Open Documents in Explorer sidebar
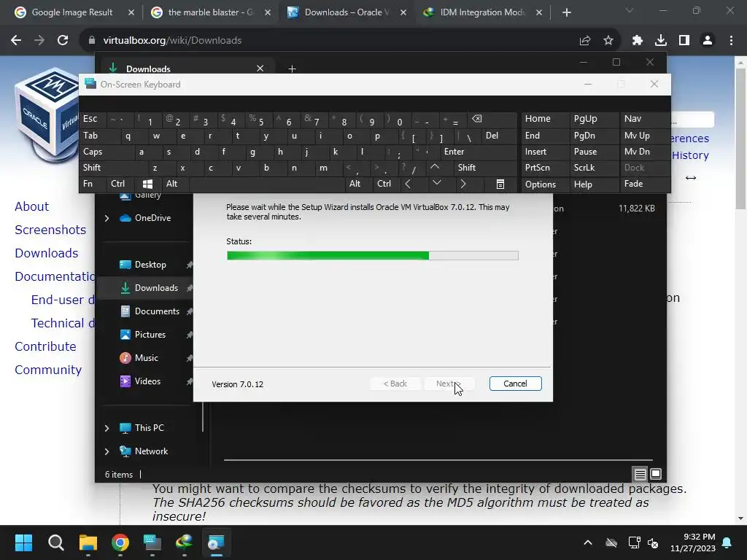The width and height of the screenshot is (747, 560). (x=157, y=311)
